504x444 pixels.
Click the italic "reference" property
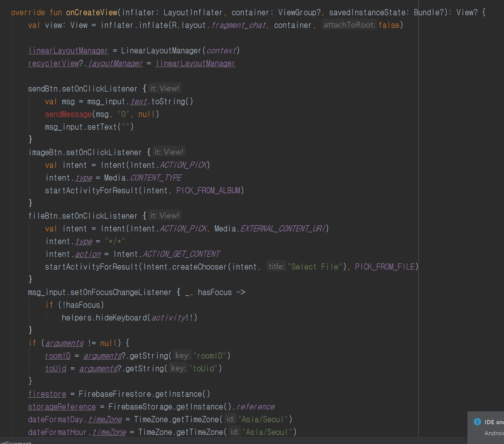click(x=255, y=407)
